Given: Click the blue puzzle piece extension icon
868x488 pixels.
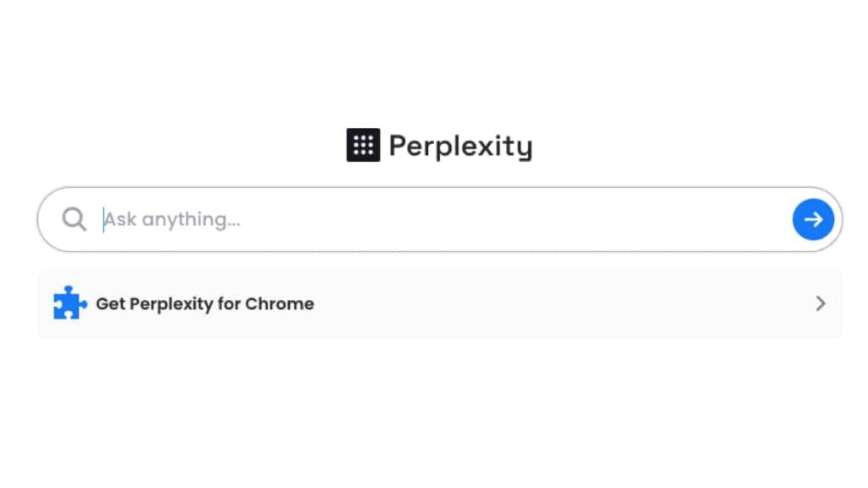Looking at the screenshot, I should pos(70,303).
